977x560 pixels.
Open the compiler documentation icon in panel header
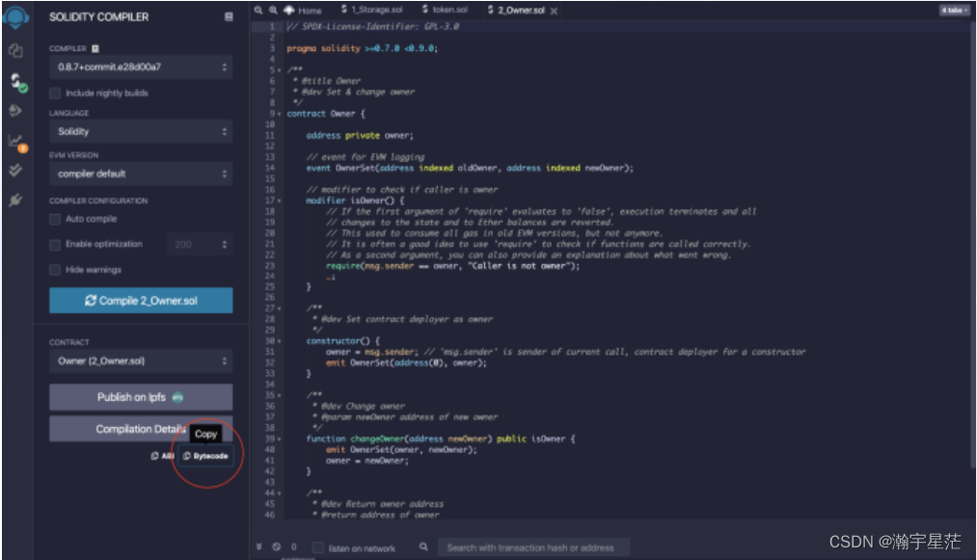[x=229, y=16]
